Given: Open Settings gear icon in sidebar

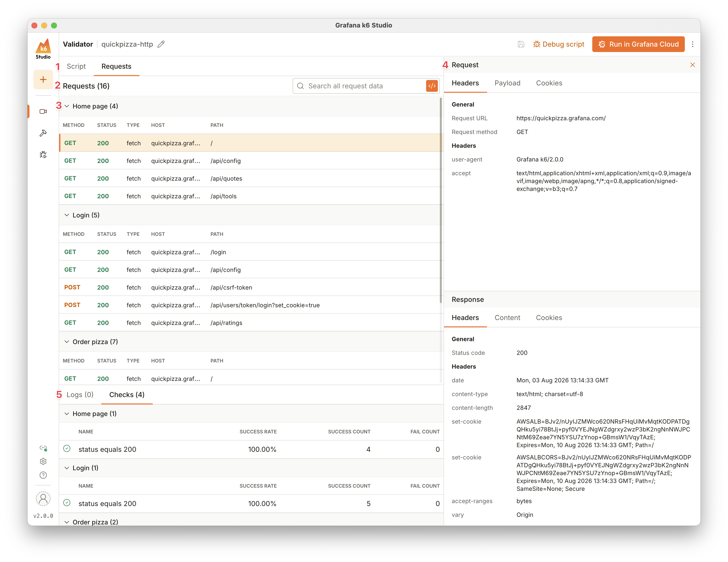Looking at the screenshot, I should tap(43, 461).
